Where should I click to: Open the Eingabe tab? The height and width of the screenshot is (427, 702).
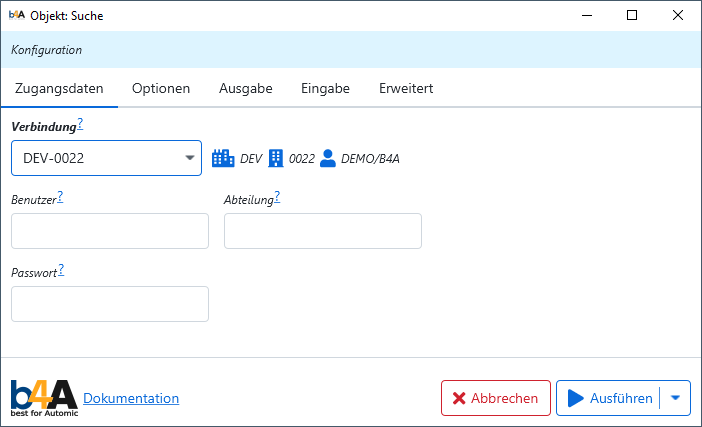pos(325,88)
